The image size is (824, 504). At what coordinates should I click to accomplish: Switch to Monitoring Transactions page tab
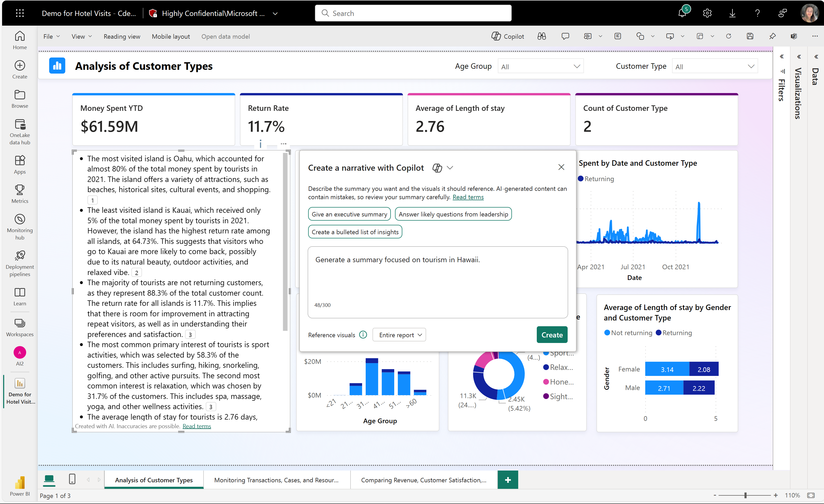pyautogui.click(x=276, y=480)
